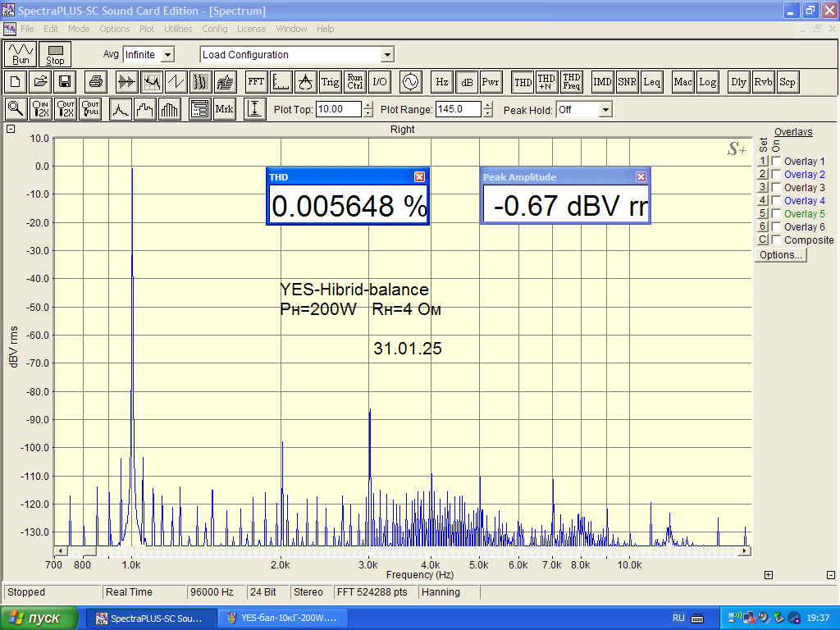Open the Avg Infinite dropdown

167,55
